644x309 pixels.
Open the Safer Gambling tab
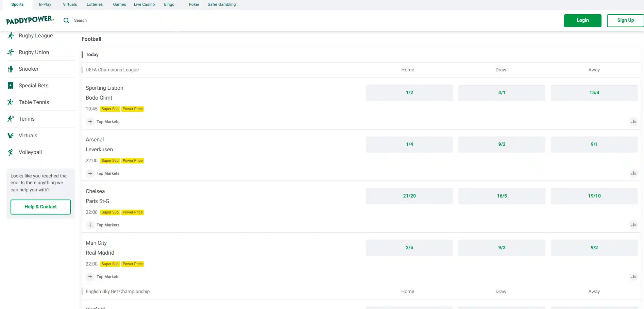(222, 4)
